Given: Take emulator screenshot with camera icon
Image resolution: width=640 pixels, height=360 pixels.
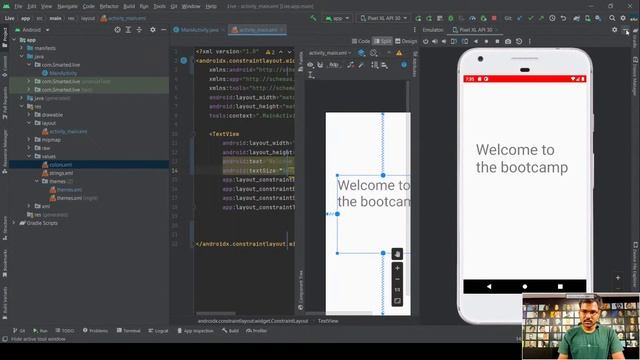Looking at the screenshot, I should (x=508, y=41).
